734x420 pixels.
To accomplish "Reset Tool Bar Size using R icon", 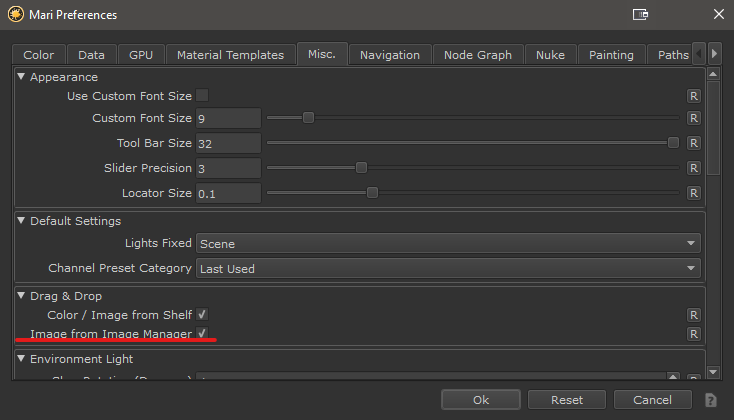I will coord(693,144).
